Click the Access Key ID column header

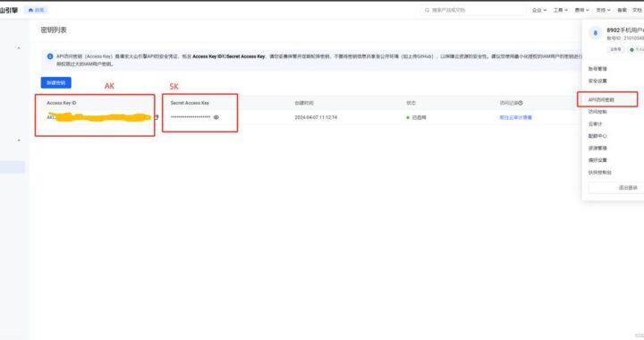[61, 103]
